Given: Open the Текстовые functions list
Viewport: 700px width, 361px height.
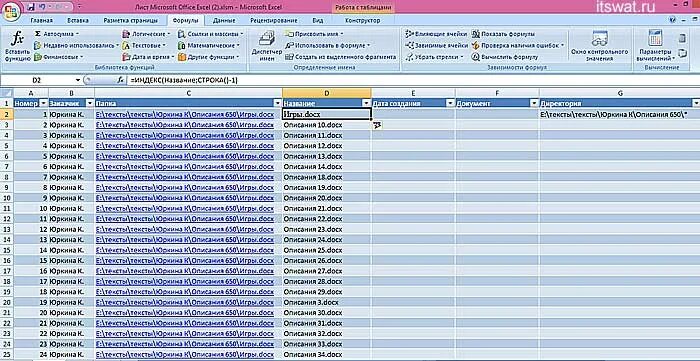Looking at the screenshot, I should click(x=144, y=46).
